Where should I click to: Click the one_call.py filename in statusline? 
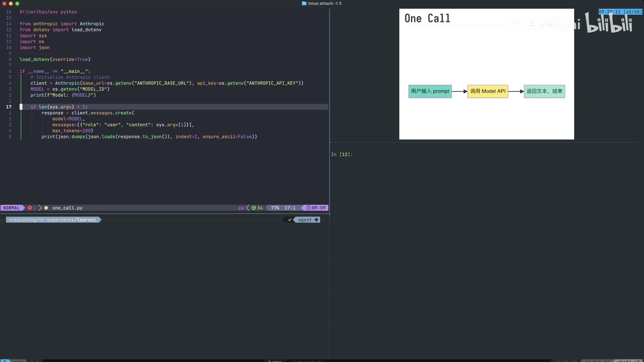pos(67,208)
